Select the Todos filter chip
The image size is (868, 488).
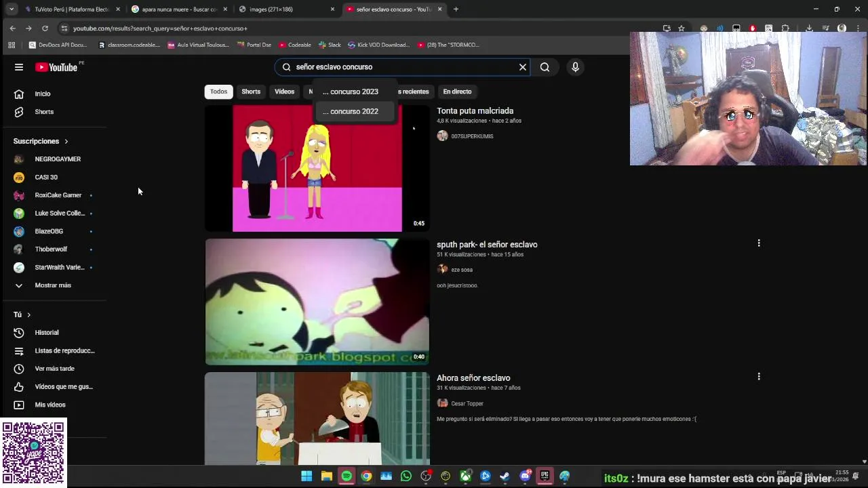click(x=218, y=91)
